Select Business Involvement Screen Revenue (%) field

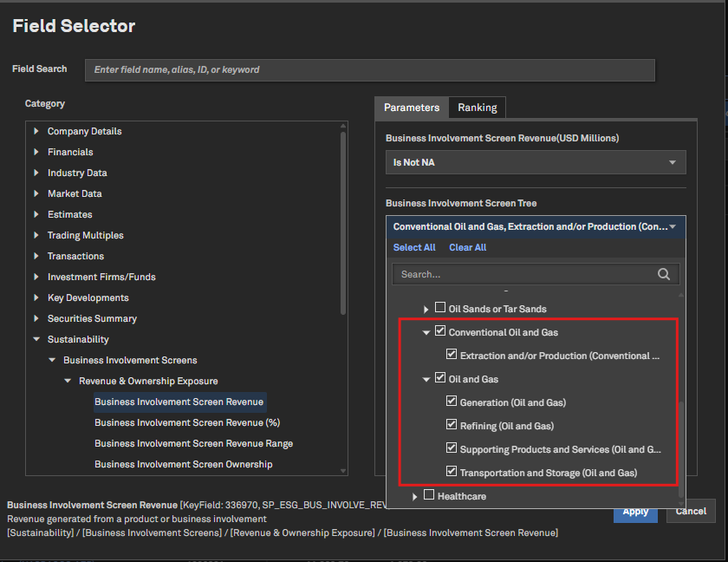pyautogui.click(x=186, y=422)
